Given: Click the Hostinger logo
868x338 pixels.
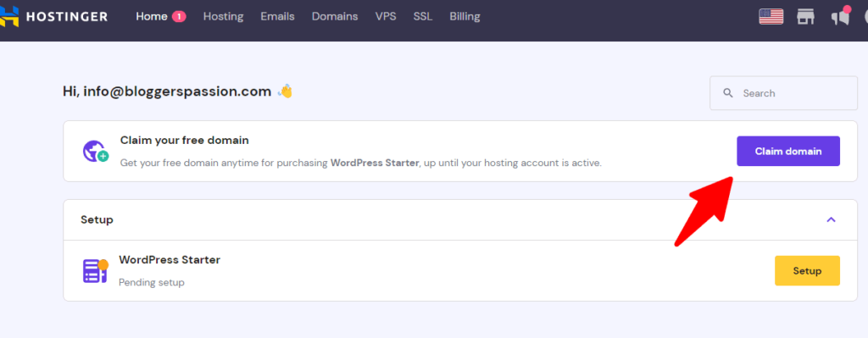Looking at the screenshot, I should click(54, 16).
